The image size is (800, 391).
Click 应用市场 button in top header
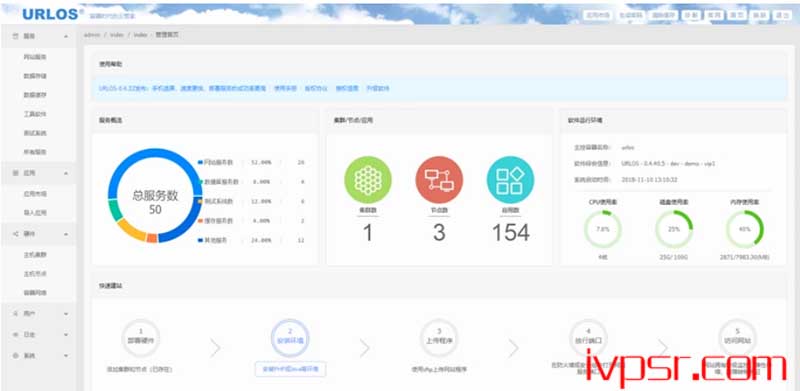point(597,15)
